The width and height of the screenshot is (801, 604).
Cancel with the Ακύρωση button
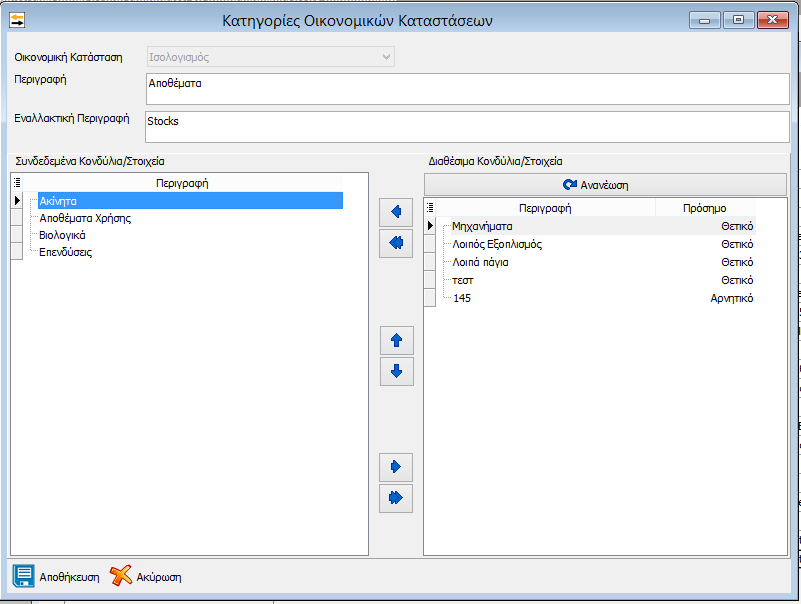point(146,576)
